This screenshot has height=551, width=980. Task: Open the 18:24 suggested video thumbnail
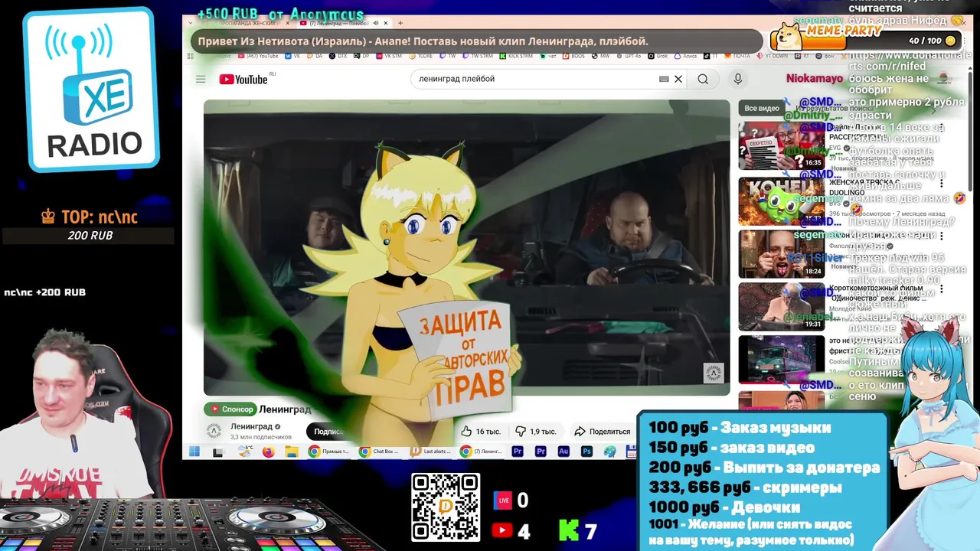[x=781, y=254]
